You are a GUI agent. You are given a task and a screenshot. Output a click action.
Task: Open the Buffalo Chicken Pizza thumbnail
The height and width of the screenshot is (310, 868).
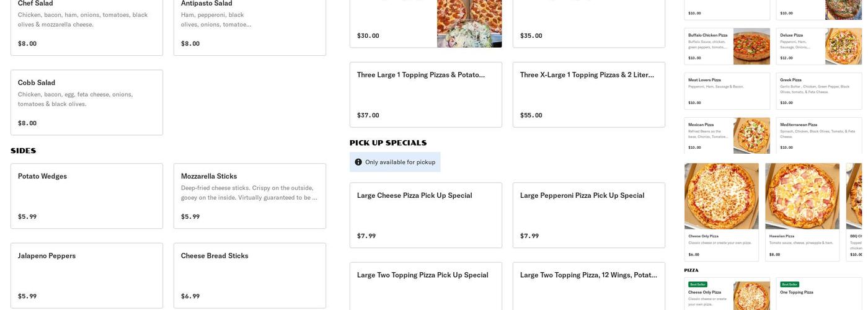pos(751,46)
